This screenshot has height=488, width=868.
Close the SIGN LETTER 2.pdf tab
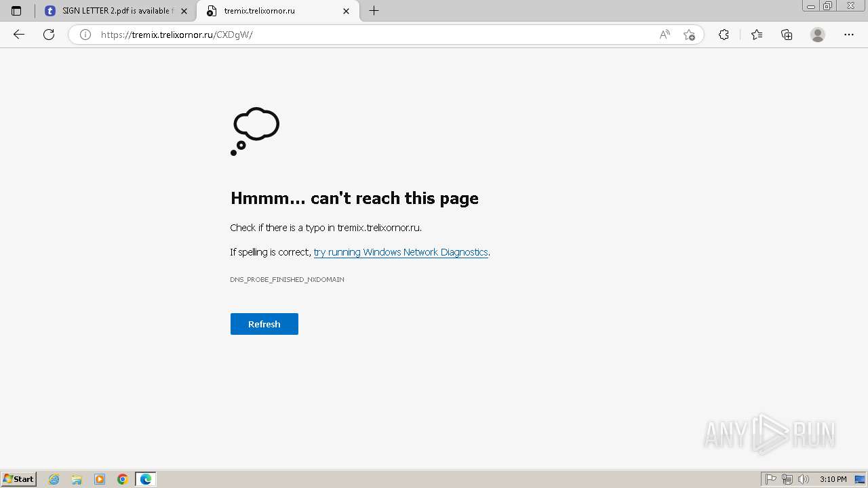pos(184,11)
